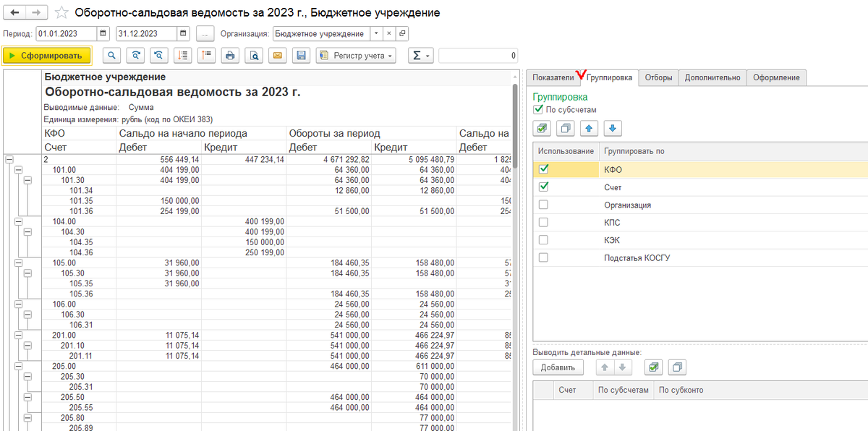Click the period start date field
The width and height of the screenshot is (868, 431).
(67, 34)
